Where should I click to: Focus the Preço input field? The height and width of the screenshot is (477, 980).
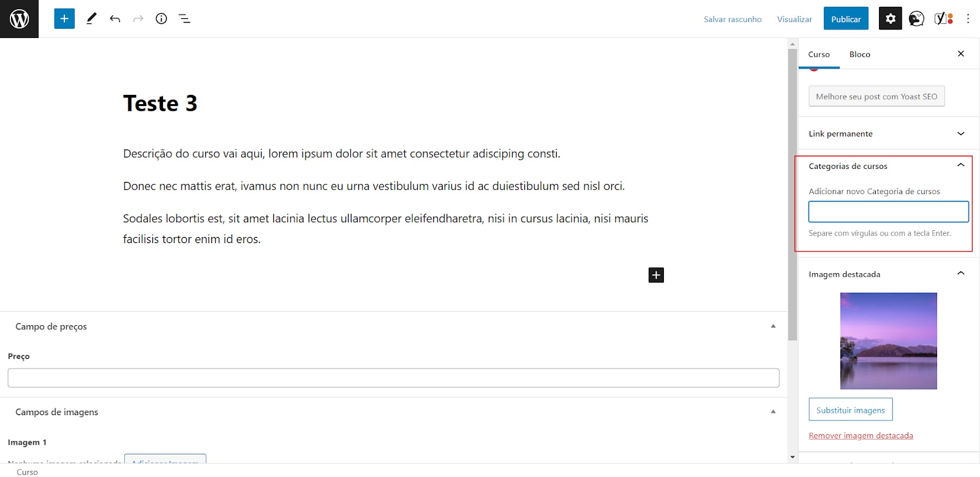tap(393, 378)
